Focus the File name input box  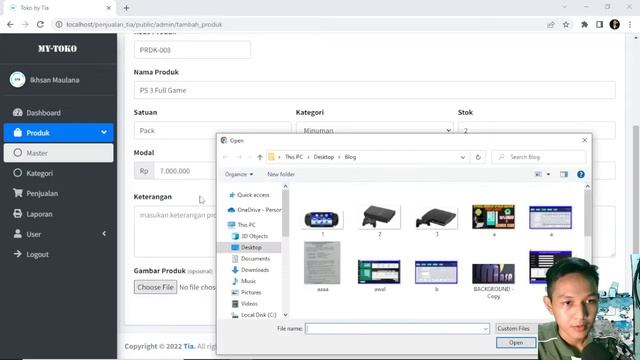[x=397, y=329]
